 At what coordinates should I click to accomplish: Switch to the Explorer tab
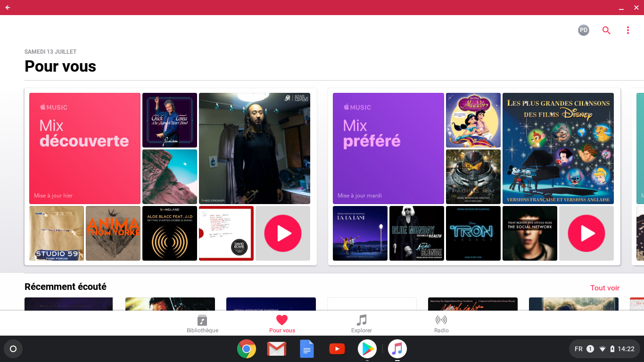(x=362, y=324)
